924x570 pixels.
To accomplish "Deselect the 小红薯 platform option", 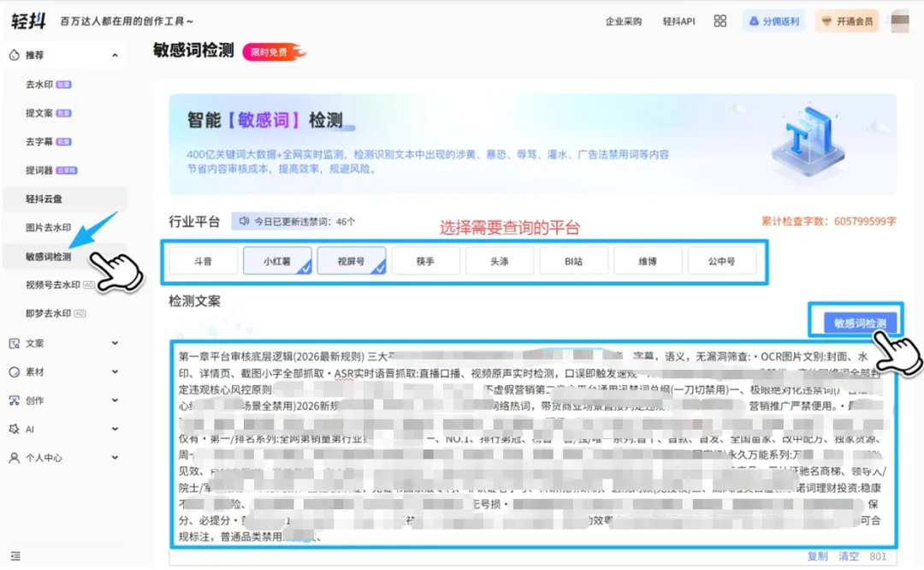I will [x=277, y=261].
